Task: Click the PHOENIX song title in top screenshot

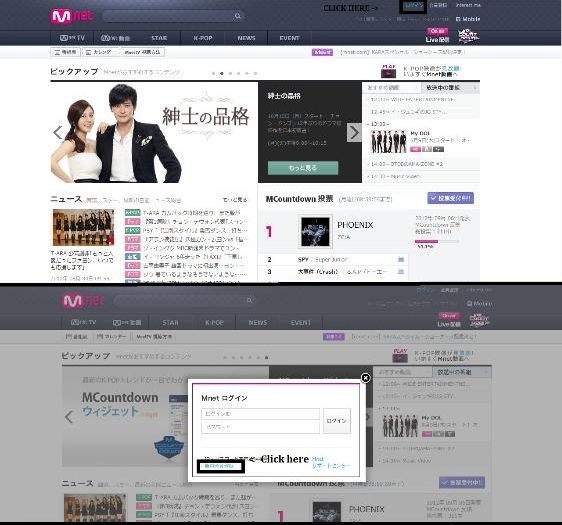Action: (x=355, y=225)
